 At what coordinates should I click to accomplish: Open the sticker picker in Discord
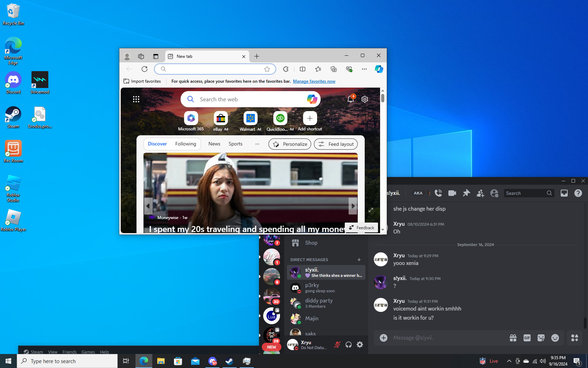coord(541,338)
